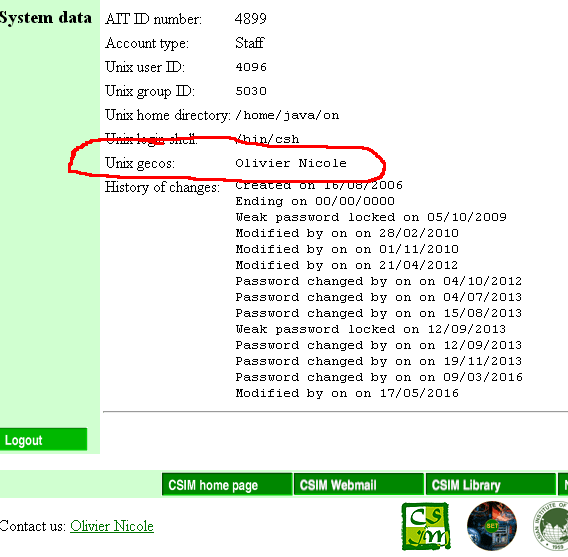Select Unix group ID value 5030
The image size is (568, 557).
click(x=251, y=91)
